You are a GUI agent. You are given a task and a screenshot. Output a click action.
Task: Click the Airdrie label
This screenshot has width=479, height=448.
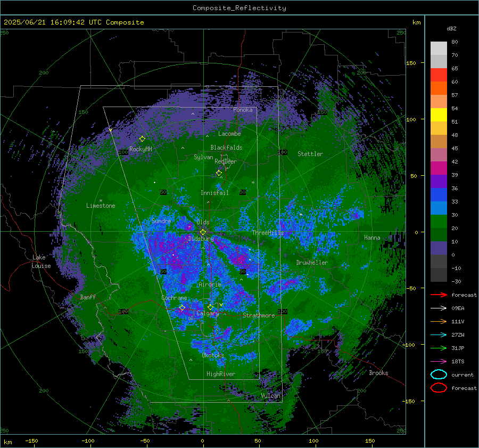coord(210,284)
